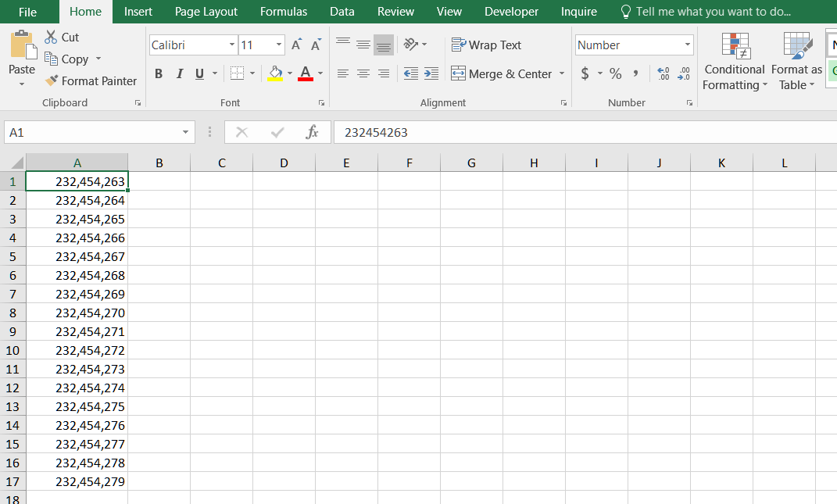The height and width of the screenshot is (504, 837).
Task: Apply Comma Style number format
Action: click(635, 74)
